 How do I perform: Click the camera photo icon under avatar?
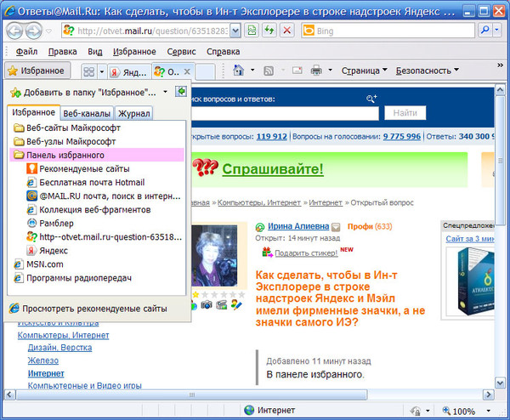(207, 305)
